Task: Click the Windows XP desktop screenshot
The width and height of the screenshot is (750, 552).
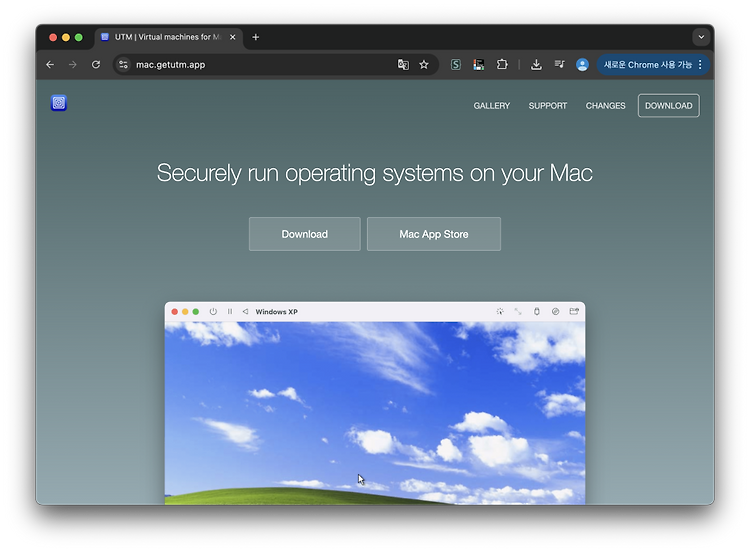Action: pos(375,413)
